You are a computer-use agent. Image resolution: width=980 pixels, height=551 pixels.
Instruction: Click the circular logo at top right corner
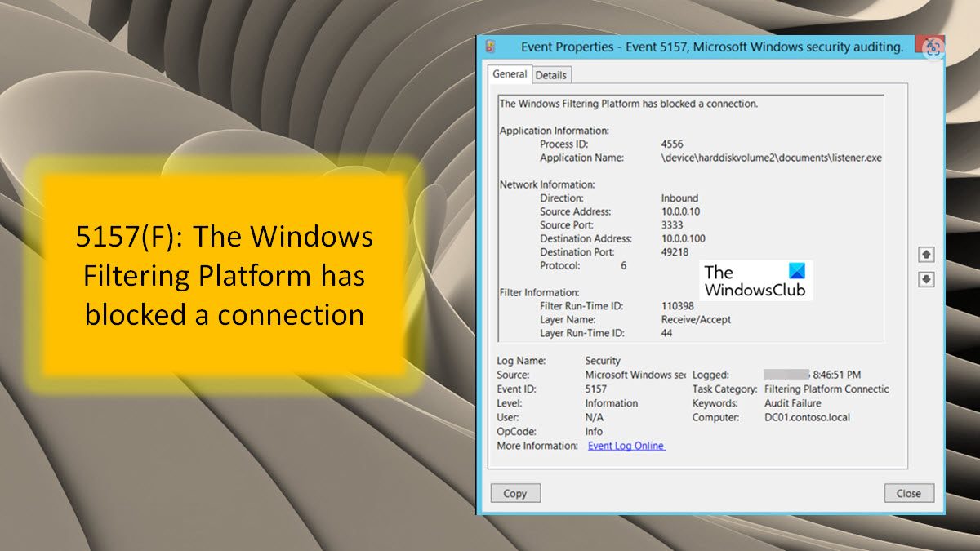(932, 48)
